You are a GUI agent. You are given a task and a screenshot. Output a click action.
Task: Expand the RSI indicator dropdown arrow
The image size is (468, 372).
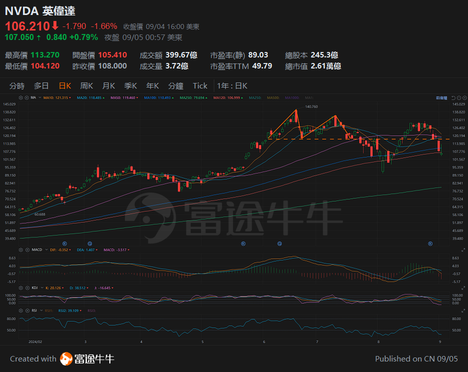pos(41,310)
